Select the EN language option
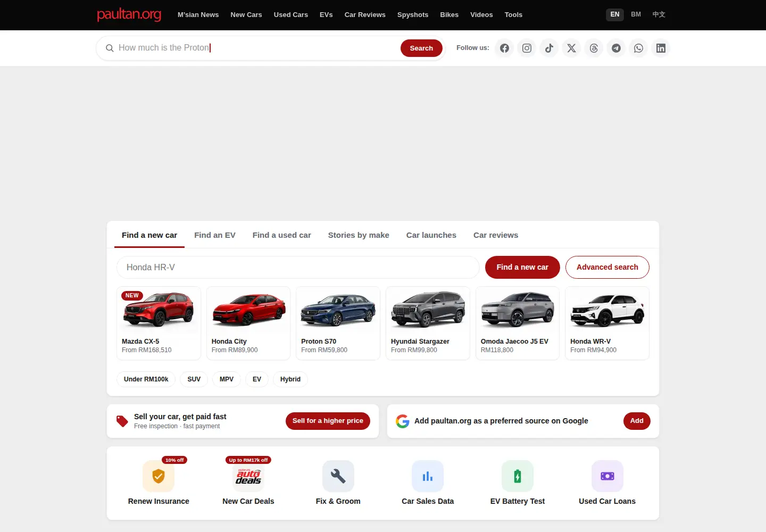766x532 pixels. pos(615,14)
